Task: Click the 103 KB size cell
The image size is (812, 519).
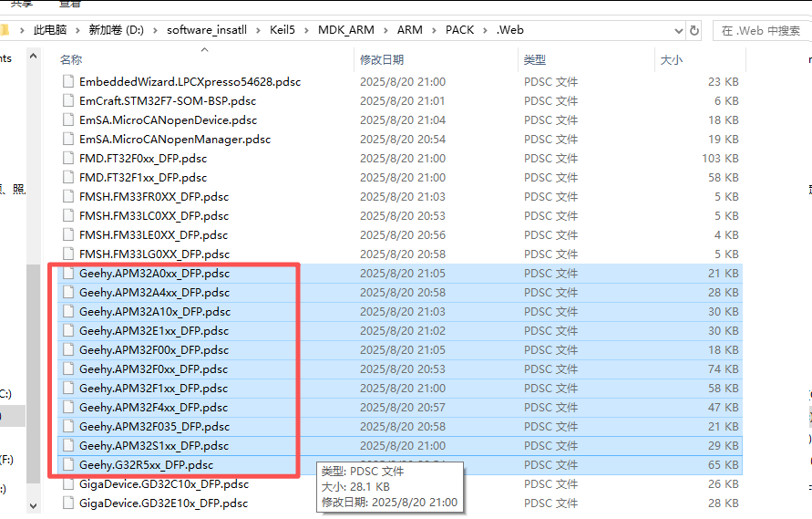Action: (x=720, y=159)
